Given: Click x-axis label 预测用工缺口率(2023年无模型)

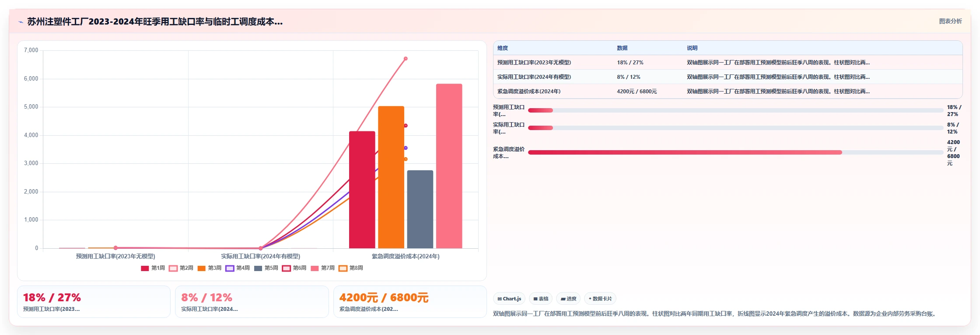Looking at the screenshot, I should tap(115, 256).
